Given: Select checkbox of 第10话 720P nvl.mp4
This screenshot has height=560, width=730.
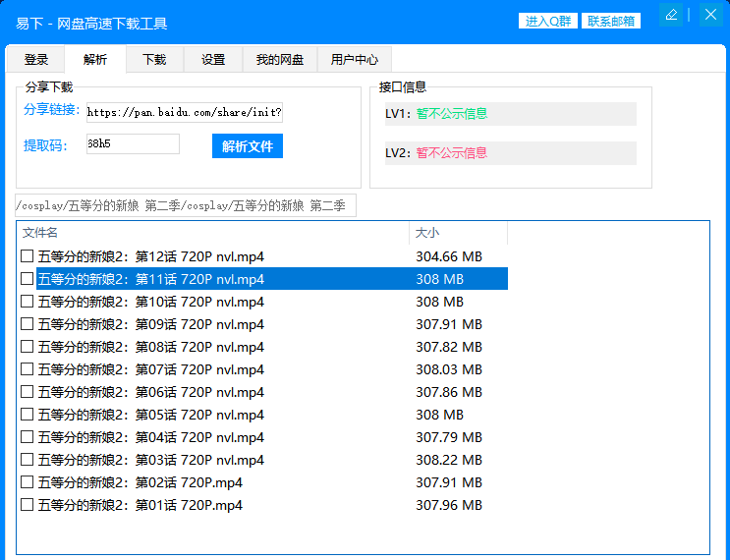Looking at the screenshot, I should 27,302.
